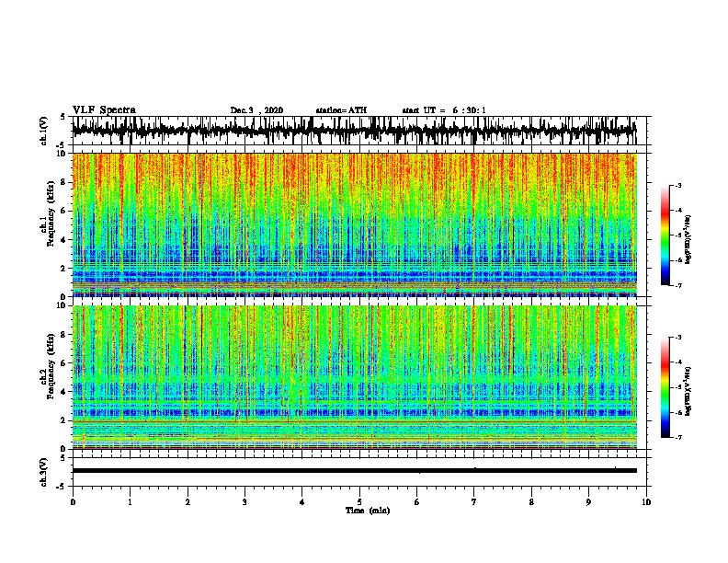This screenshot has width=728, height=563.
Task: Click the ch.1 colorbar "log(PSD)" units label
Action: coord(688,240)
